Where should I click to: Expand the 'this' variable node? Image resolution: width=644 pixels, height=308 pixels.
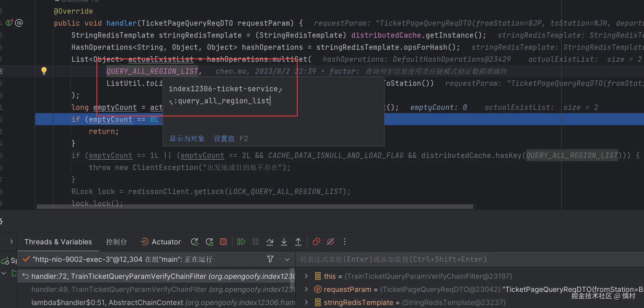[306, 276]
